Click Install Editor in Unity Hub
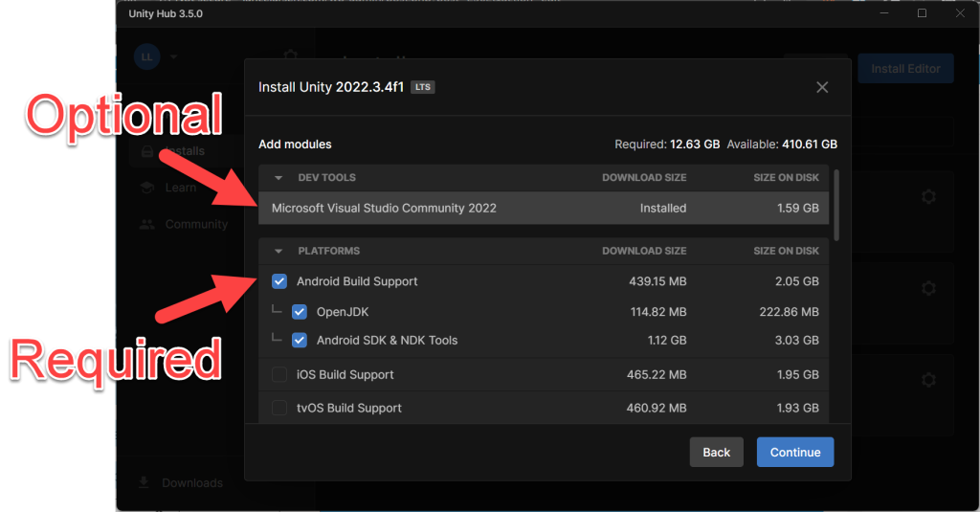The image size is (980, 512). (905, 69)
